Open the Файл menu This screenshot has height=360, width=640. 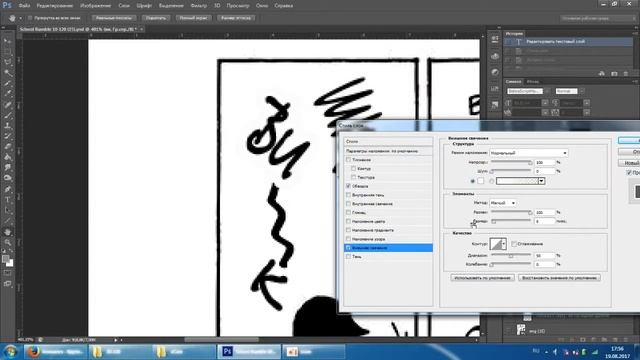(24, 6)
